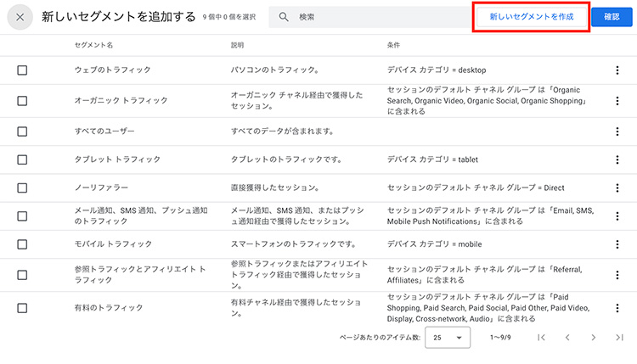Check the オーガニック トラフィック segment
Viewport: 637px width, 364px height.
[22, 101]
